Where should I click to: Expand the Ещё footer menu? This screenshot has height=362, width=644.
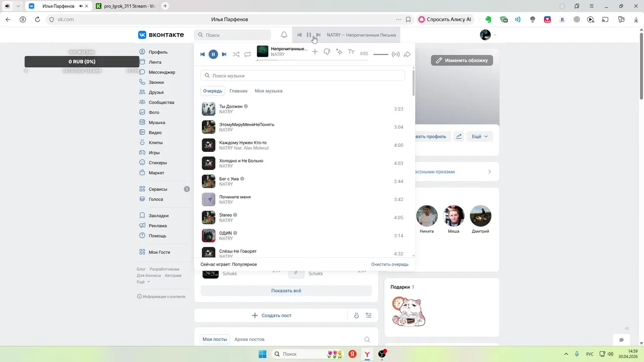[143, 282]
